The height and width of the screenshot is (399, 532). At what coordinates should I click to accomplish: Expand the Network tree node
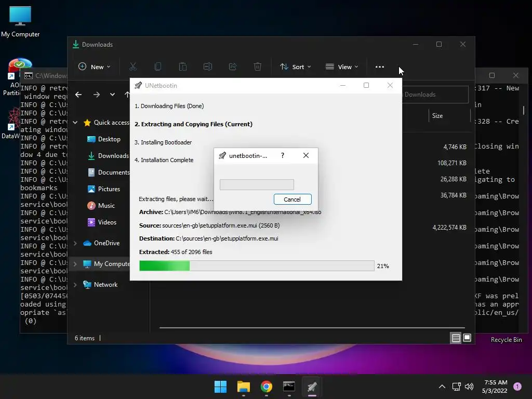pos(75,285)
